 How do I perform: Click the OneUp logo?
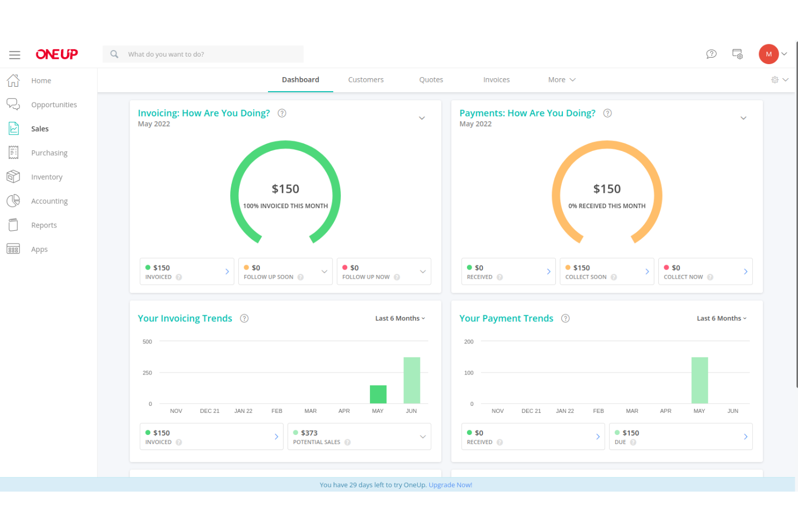pyautogui.click(x=57, y=54)
